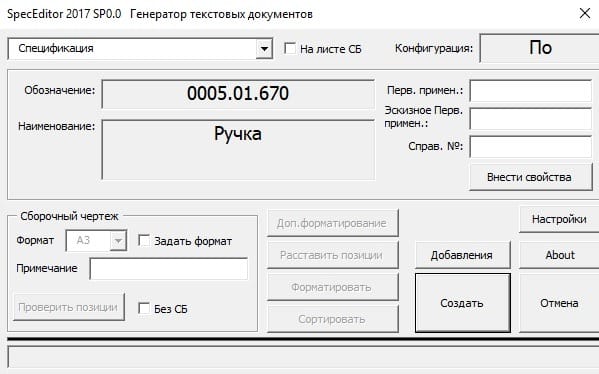
Task: Click the Отмена button
Action: (x=559, y=303)
